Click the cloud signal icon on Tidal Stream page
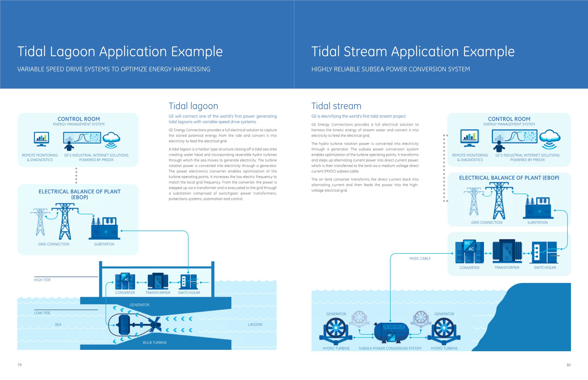The image size is (588, 380). coord(550,139)
